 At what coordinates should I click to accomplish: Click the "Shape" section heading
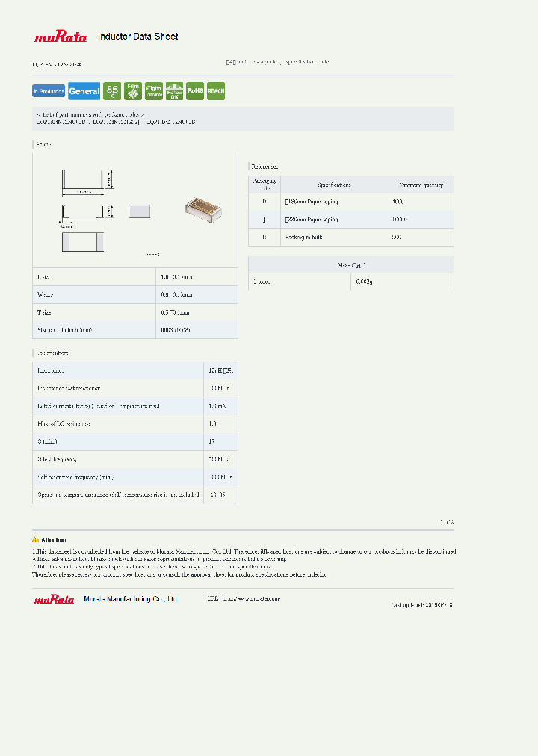tap(43, 145)
